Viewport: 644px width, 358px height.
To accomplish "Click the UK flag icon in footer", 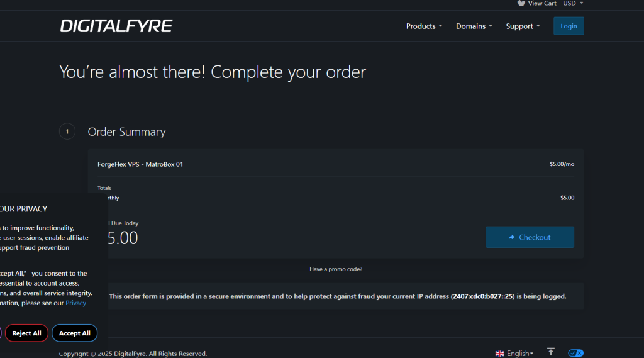I will 499,354.
